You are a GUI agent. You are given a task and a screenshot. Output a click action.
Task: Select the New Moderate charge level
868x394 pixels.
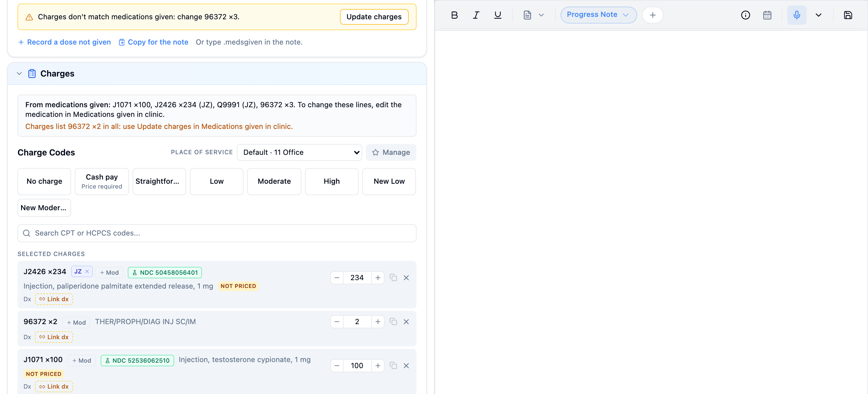click(x=44, y=208)
